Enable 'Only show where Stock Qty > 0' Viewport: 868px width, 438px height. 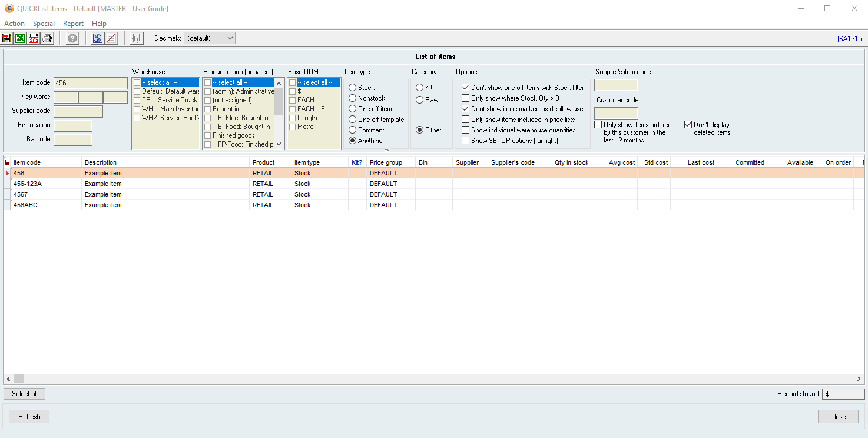[465, 98]
